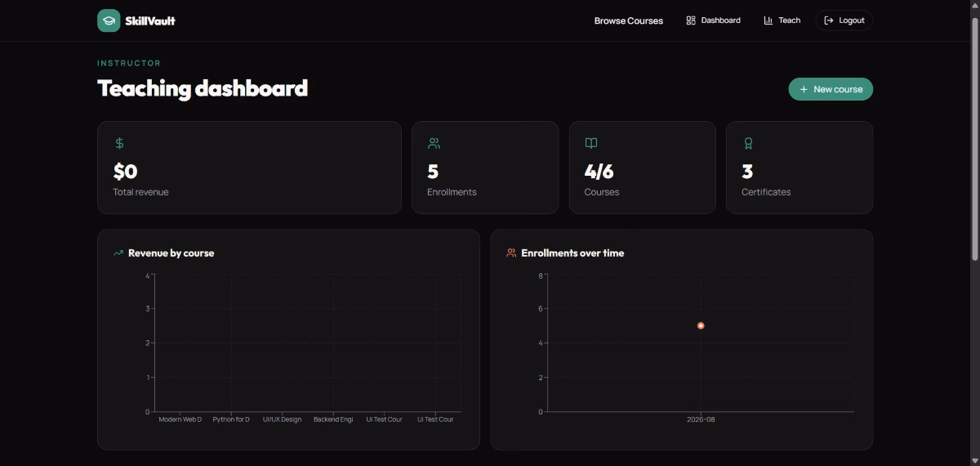Click the 2025-08 axis label

[701, 419]
